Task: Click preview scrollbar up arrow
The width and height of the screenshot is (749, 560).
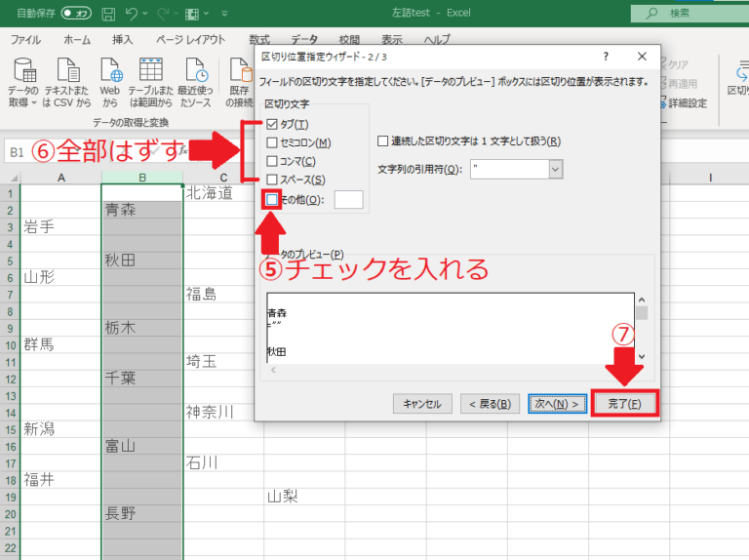Action: [x=642, y=300]
